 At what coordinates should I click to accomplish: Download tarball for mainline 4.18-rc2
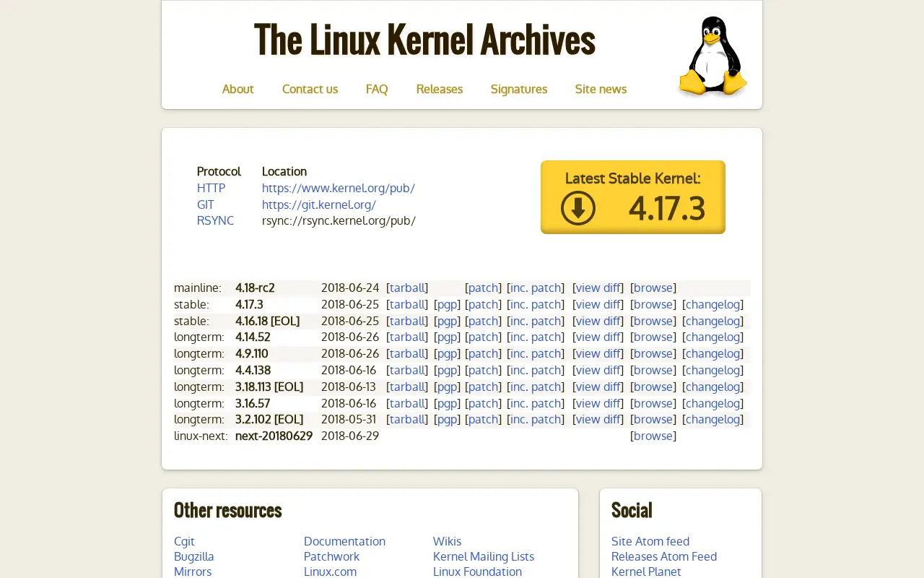pos(407,288)
